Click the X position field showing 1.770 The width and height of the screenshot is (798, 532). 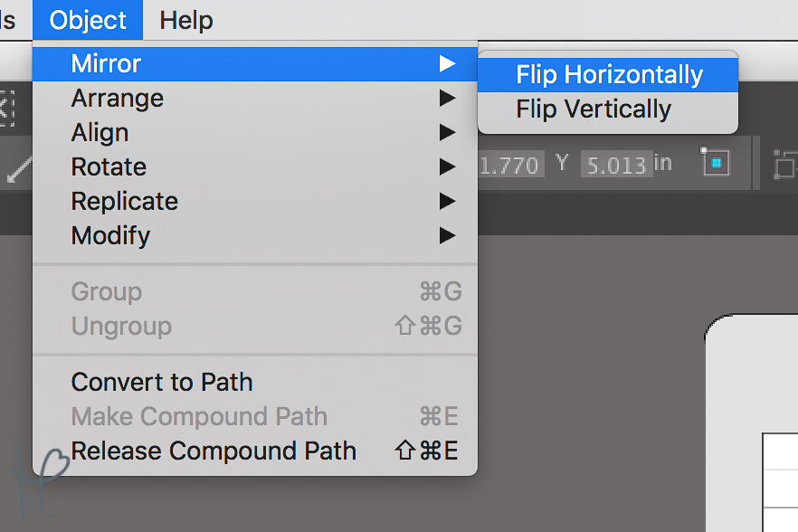pyautogui.click(x=511, y=164)
